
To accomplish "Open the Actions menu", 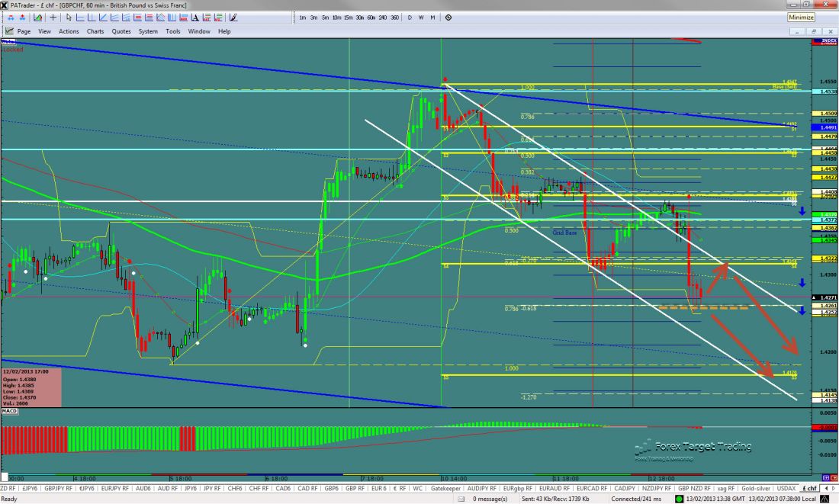I will pos(69,31).
